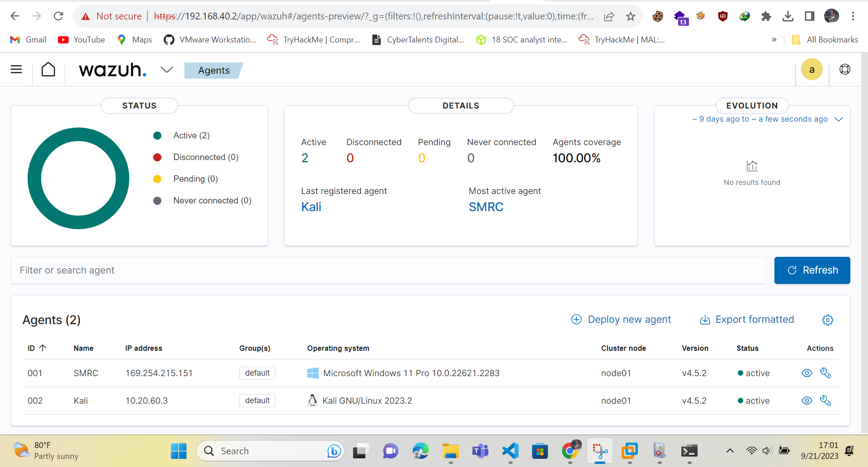Expand the Wazuh modules dropdown chevron
The width and height of the screenshot is (868, 467).
tap(167, 70)
